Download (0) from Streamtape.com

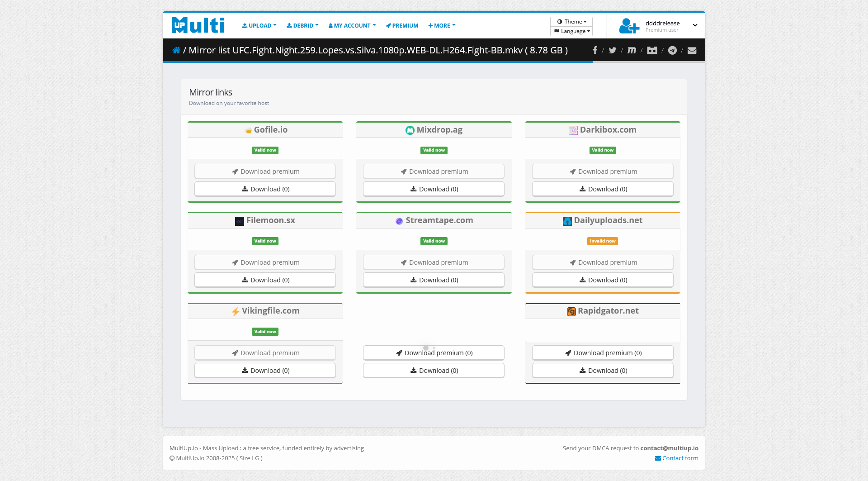click(434, 280)
